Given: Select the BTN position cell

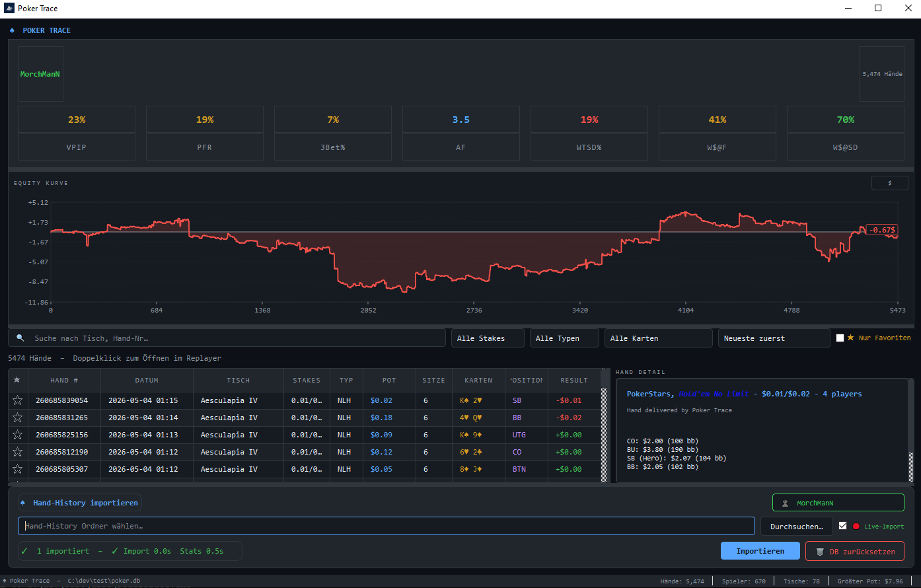Looking at the screenshot, I should tap(526, 469).
